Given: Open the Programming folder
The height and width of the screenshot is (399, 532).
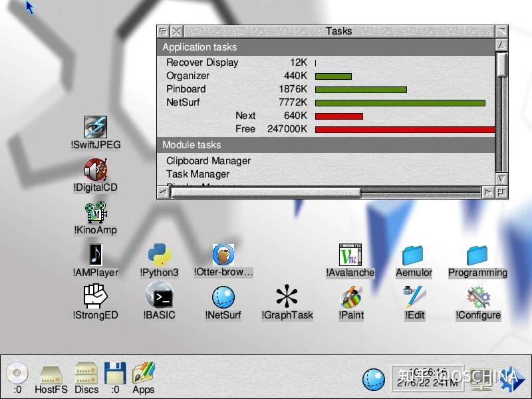Looking at the screenshot, I should pyautogui.click(x=478, y=255).
